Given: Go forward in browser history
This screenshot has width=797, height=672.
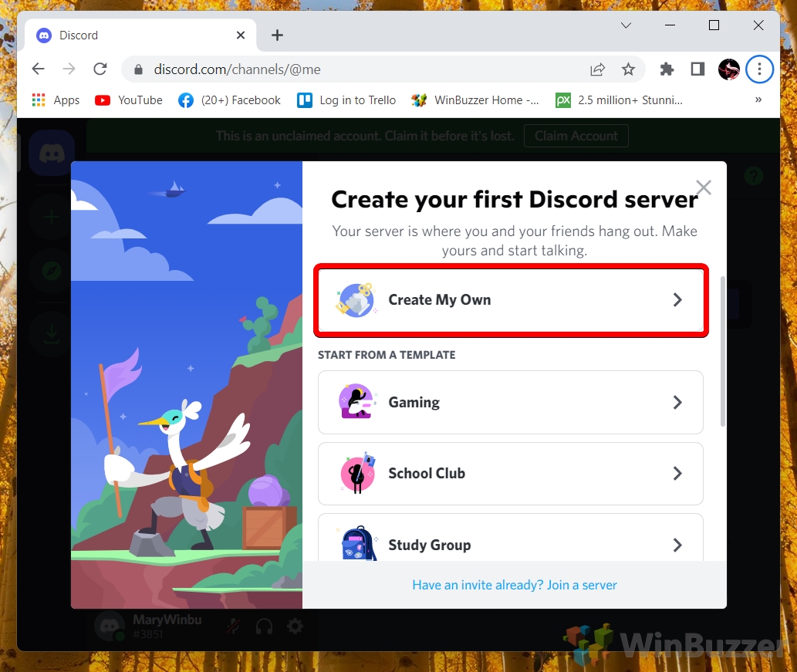Looking at the screenshot, I should pyautogui.click(x=69, y=69).
